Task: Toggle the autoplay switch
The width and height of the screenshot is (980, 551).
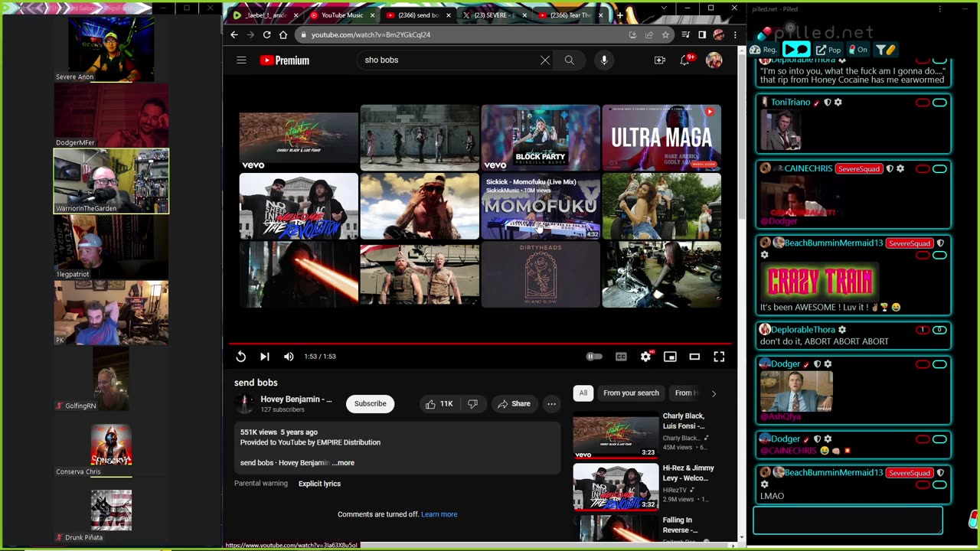Action: [594, 357]
